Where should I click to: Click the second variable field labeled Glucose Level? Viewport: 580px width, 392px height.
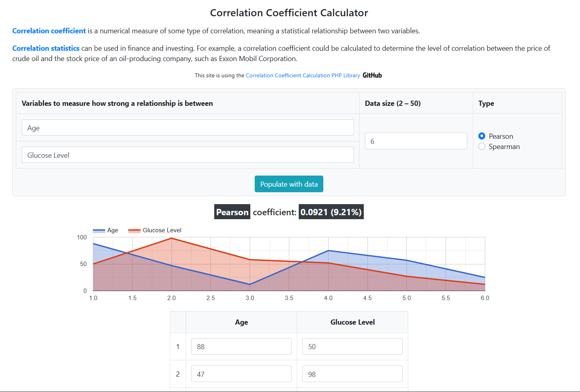pos(187,155)
